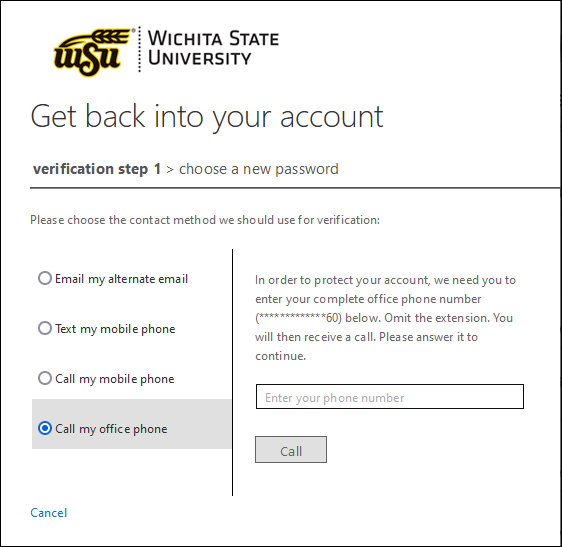Click the Call button
The image size is (562, 547).
[291, 450]
